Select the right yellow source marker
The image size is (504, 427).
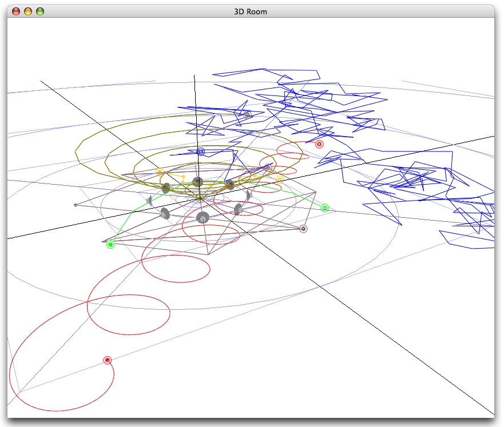click(280, 179)
